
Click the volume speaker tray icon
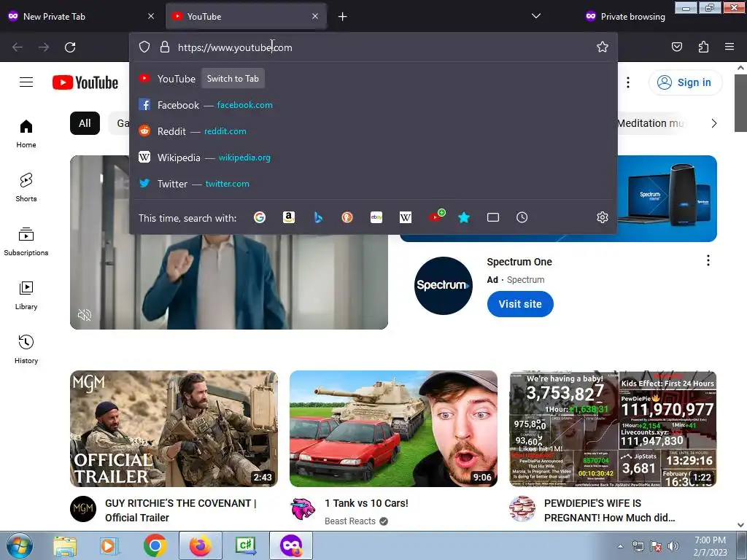tap(673, 546)
